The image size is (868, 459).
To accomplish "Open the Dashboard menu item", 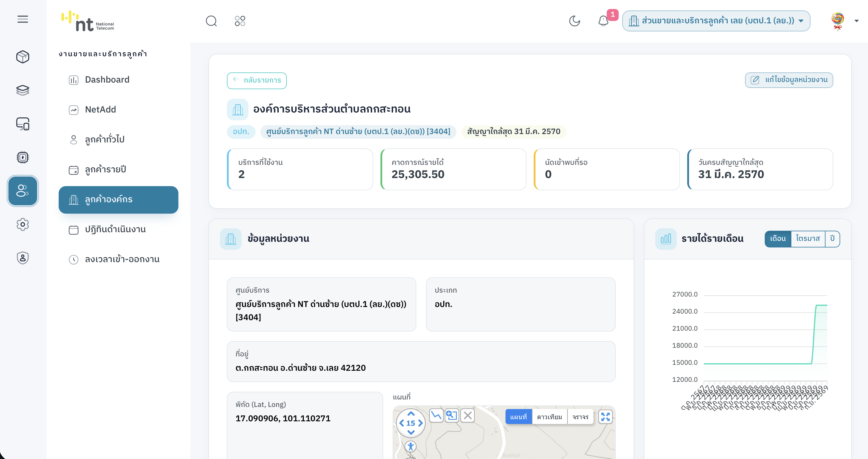I will 118,80.
